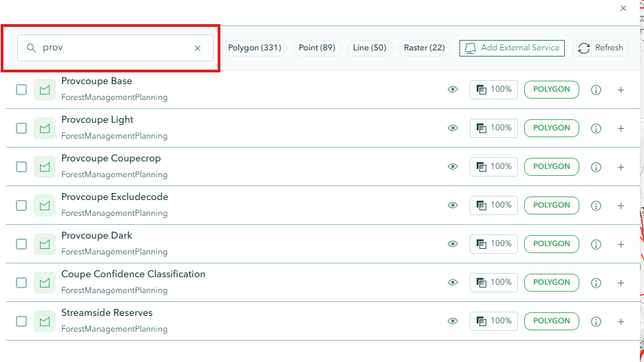This screenshot has width=644, height=362.
Task: Click POLYGON tag on Provcoupe Coupecrop
Action: [x=552, y=167]
